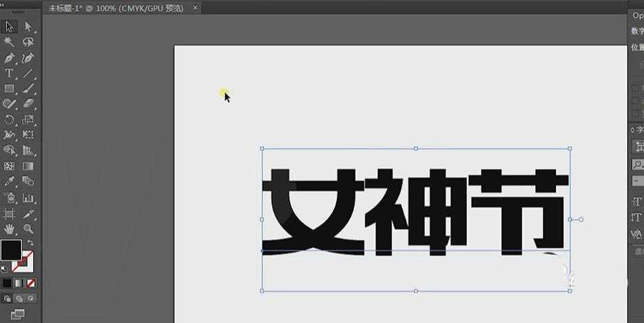The height and width of the screenshot is (323, 644).
Task: Click the black Fill color swatch
Action: click(10, 249)
